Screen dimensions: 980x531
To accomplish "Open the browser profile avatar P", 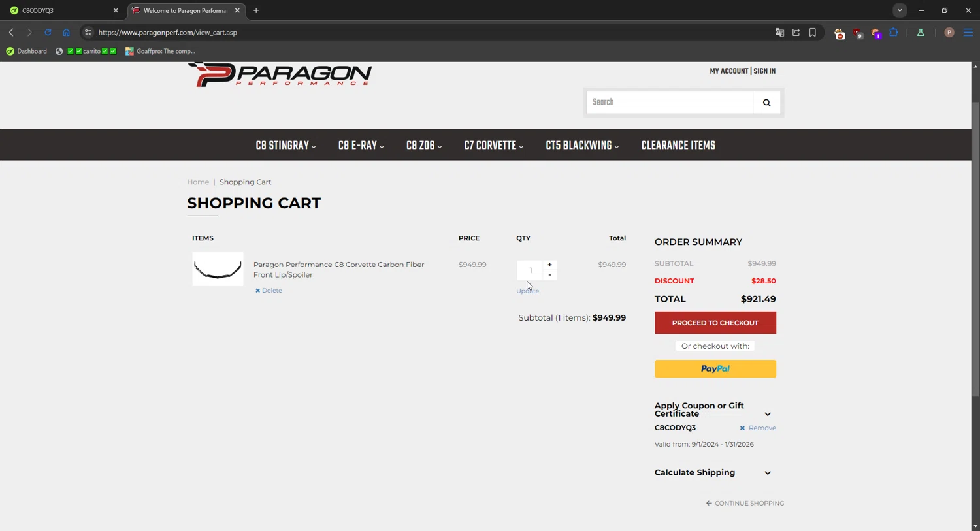I will (949, 32).
